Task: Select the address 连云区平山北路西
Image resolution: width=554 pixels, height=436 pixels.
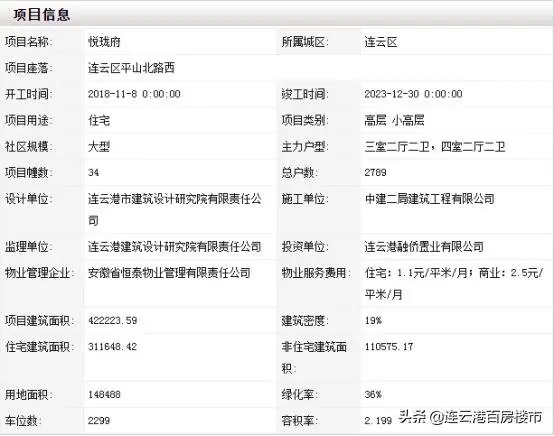Action: click(x=131, y=68)
